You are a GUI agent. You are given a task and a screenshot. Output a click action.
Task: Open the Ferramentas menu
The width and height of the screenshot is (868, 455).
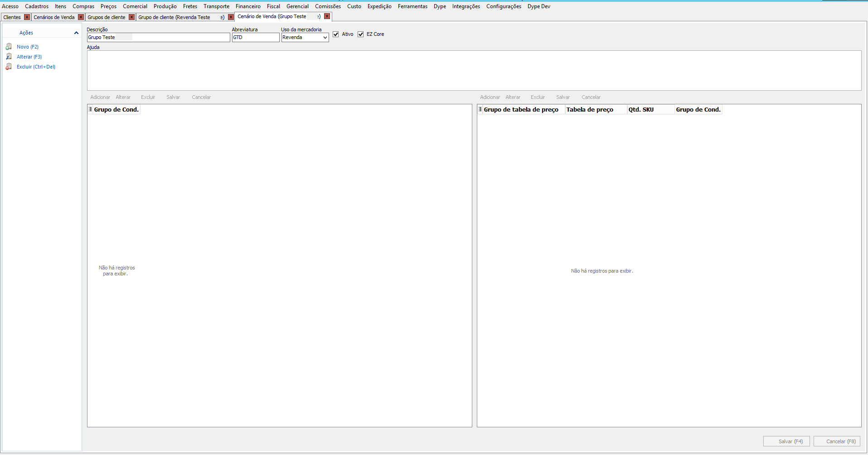click(412, 6)
